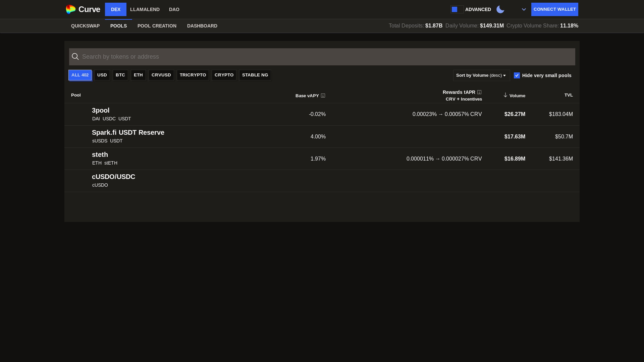Viewport: 644px width, 362px height.
Task: Open the Sort by Volume dropdown
Action: click(481, 75)
